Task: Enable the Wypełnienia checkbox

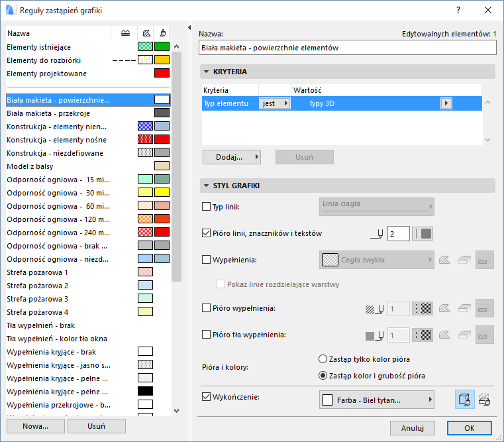Action: [206, 260]
